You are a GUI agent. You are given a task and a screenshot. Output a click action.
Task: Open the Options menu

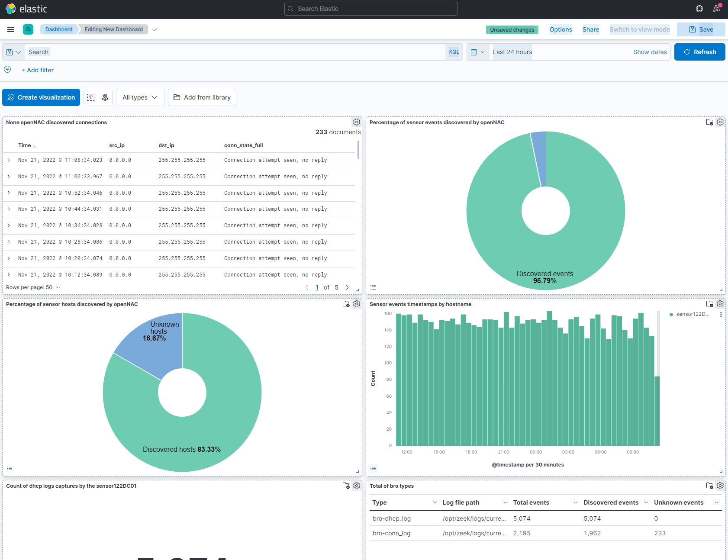pos(560,29)
